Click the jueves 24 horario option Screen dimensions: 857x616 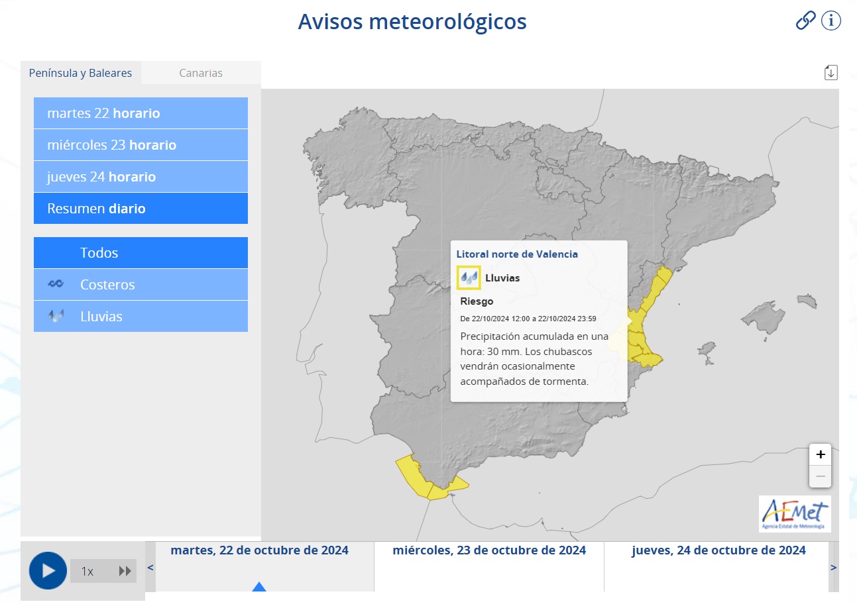pos(140,176)
